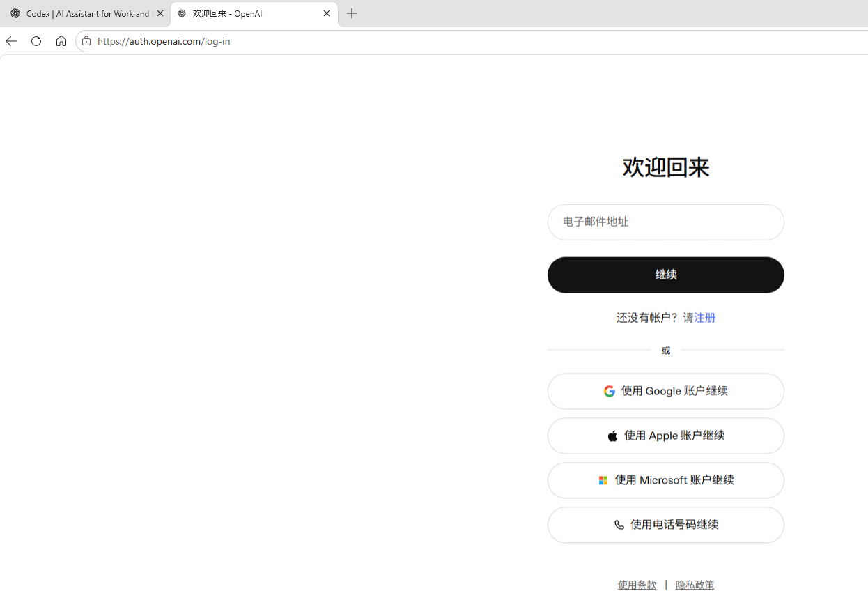868x614 pixels.
Task: Open the 隐私政策 link
Action: (695, 585)
